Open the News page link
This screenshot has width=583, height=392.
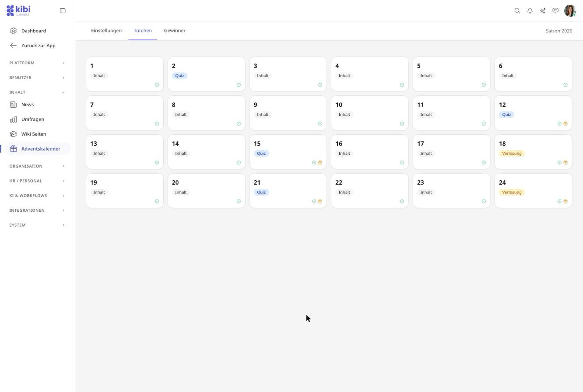(x=38, y=105)
